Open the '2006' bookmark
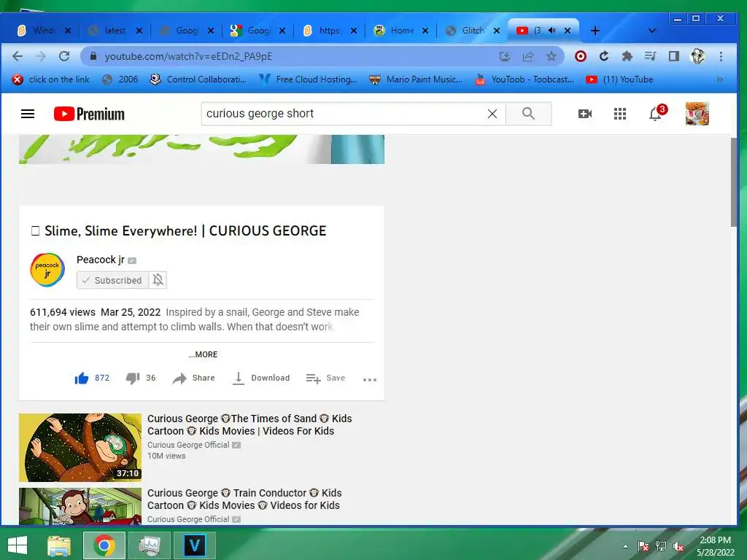This screenshot has height=560, width=747. 120,79
